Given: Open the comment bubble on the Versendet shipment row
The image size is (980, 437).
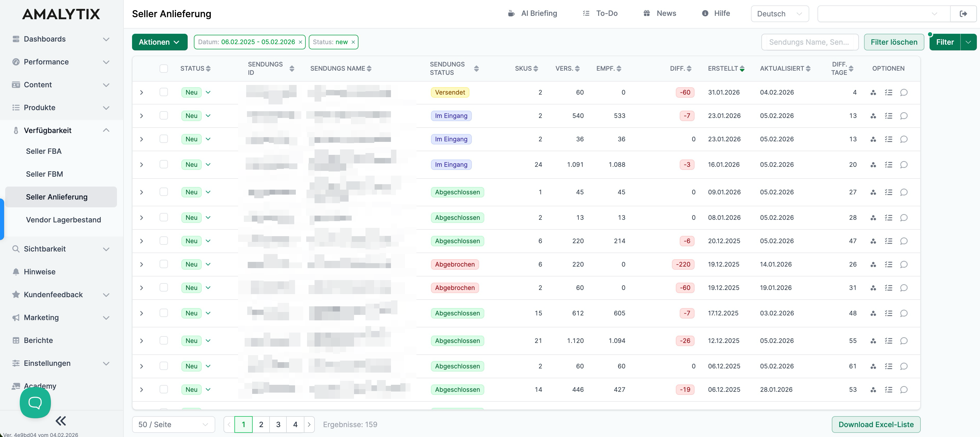Looking at the screenshot, I should tap(904, 92).
